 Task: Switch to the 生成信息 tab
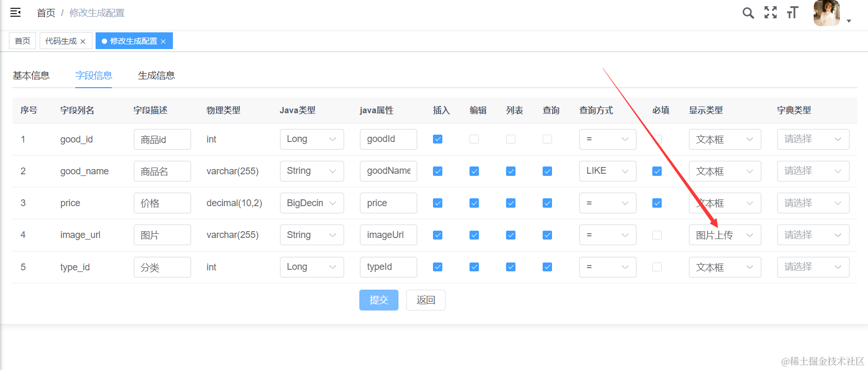[156, 76]
